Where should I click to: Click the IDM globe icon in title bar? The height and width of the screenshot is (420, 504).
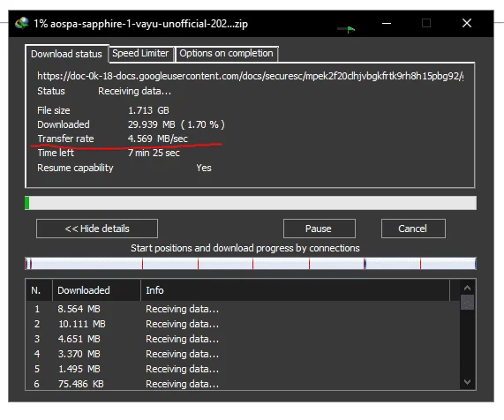[x=21, y=23]
